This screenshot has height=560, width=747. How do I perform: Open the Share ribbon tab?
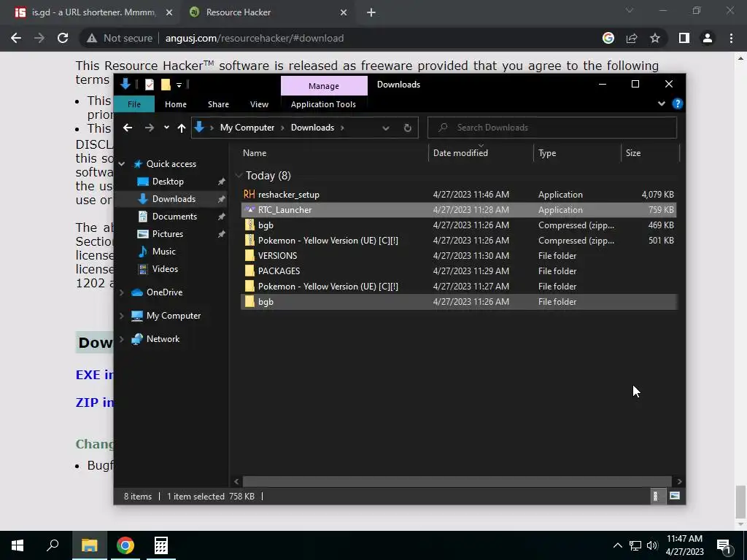click(218, 104)
